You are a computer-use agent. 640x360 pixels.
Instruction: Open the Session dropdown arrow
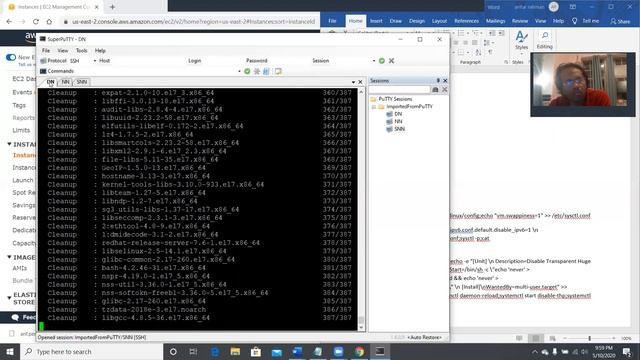(373, 61)
